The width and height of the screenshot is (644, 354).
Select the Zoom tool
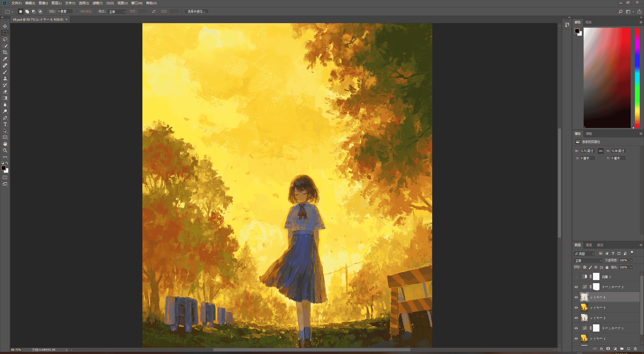click(5, 150)
